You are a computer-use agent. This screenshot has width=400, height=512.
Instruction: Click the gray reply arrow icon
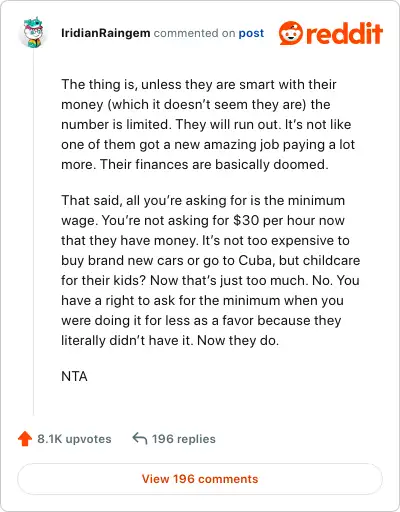click(140, 438)
